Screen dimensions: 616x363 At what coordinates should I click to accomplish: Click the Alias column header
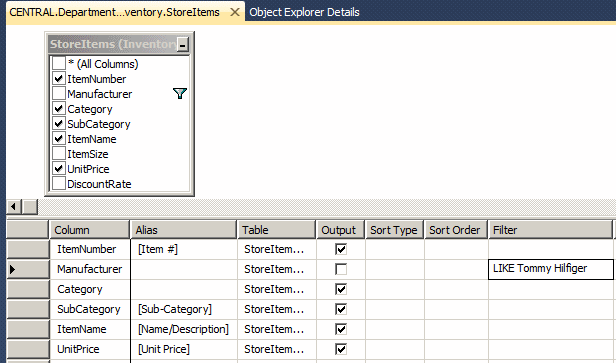[183, 230]
